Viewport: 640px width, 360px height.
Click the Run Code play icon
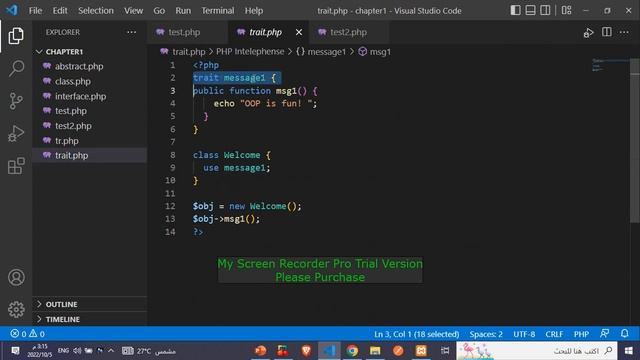tap(588, 33)
